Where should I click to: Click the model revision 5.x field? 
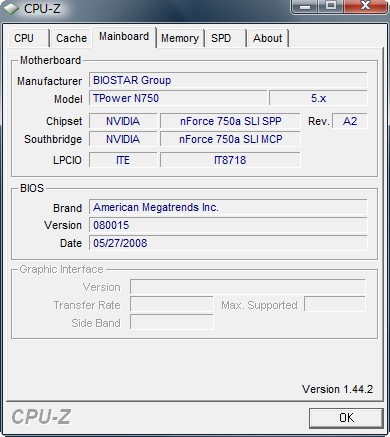(318, 98)
